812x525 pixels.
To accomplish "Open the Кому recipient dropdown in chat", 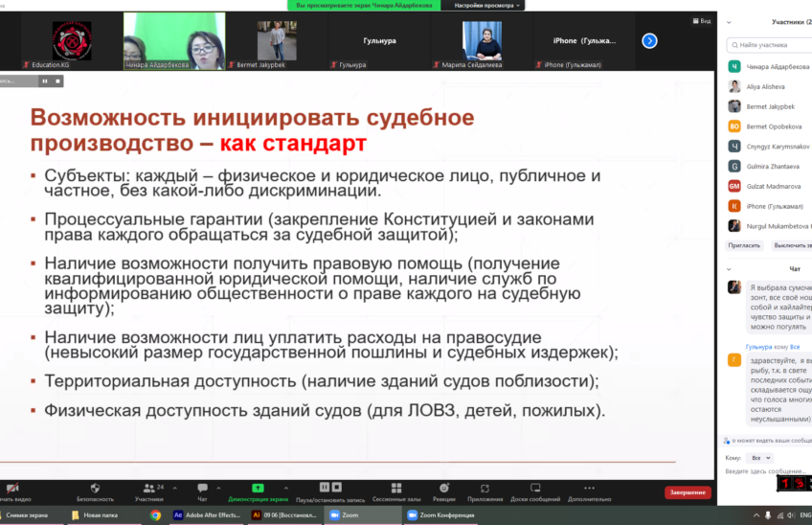I will coord(761,458).
